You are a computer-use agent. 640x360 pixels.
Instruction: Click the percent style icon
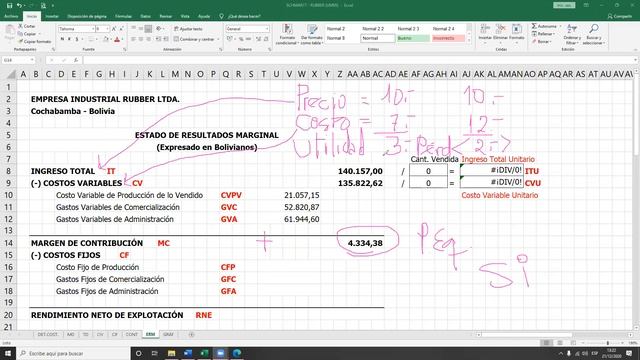[241, 39]
